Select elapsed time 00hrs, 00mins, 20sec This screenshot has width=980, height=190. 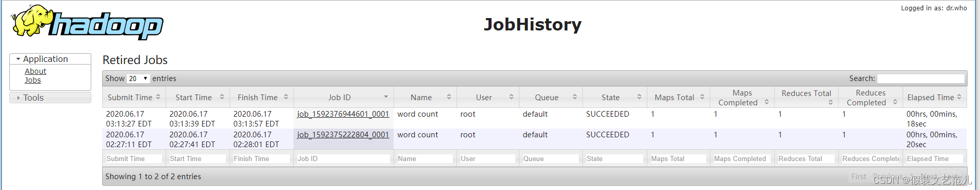coord(932,139)
